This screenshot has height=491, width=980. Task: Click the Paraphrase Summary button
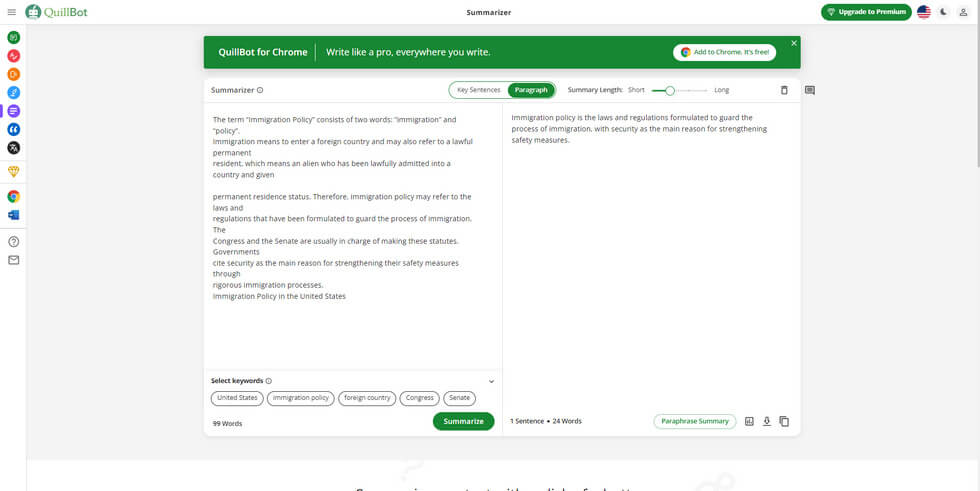tap(694, 421)
